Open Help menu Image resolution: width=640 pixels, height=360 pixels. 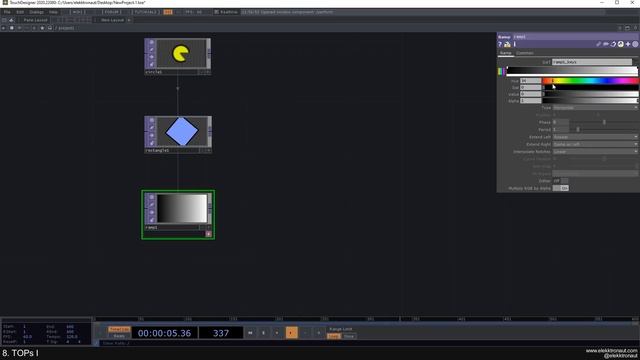pos(53,12)
